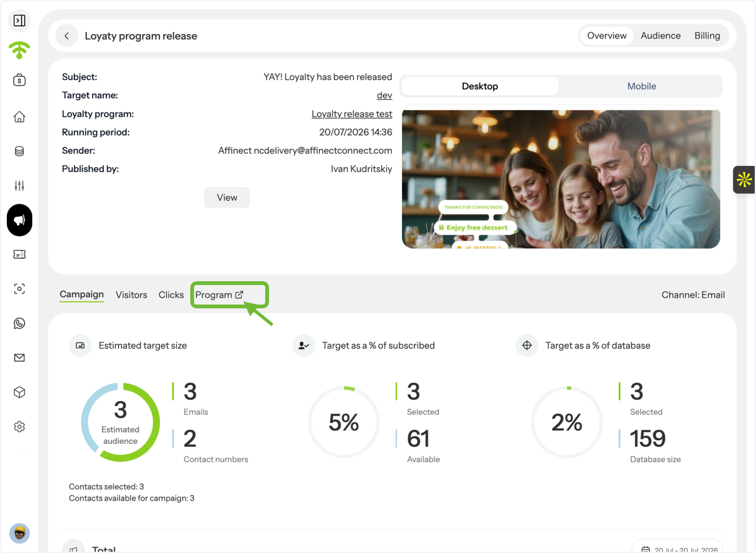The height and width of the screenshot is (553, 756).
Task: Click publisher name Ivan Kudritskiy
Action: [361, 169]
